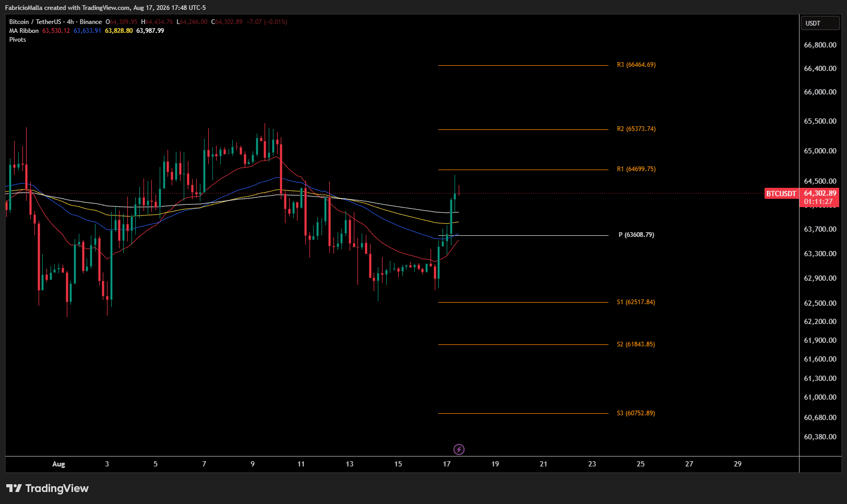Click the 66,800.00 price axis label

pyautogui.click(x=820, y=45)
